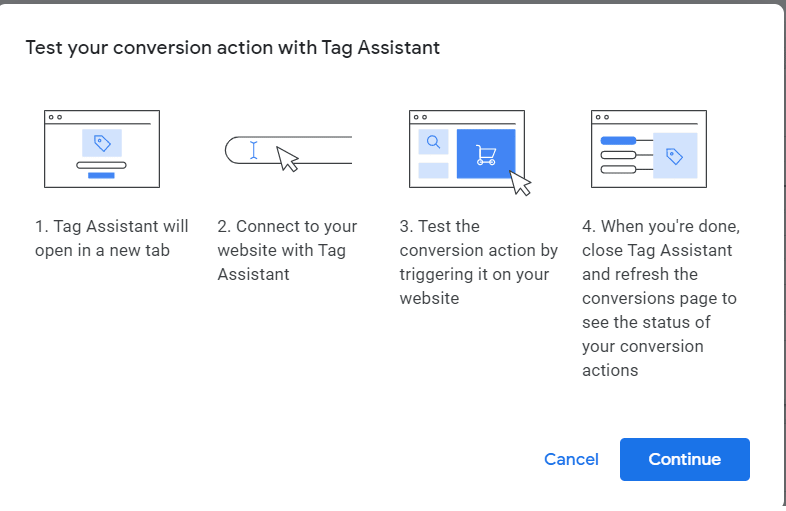Click the "Tag Assistant will open in a new tab" text
This screenshot has width=786, height=511.
[x=111, y=238]
